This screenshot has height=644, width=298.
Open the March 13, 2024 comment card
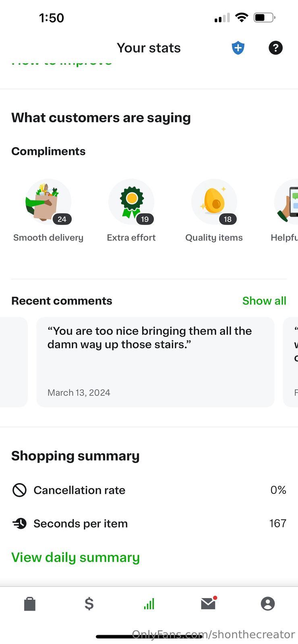click(x=155, y=361)
